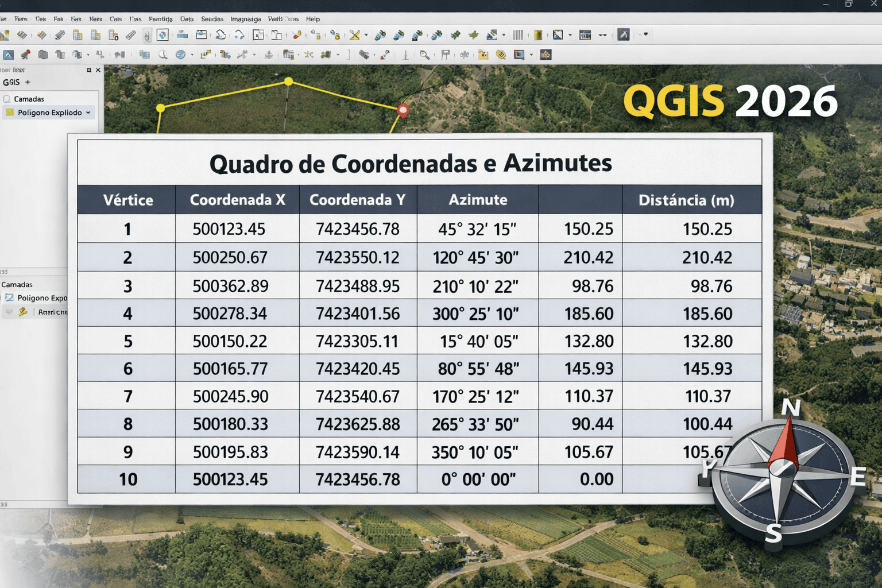
Task: Click the globe web-map icon in second toolbar
Action: [x=181, y=55]
